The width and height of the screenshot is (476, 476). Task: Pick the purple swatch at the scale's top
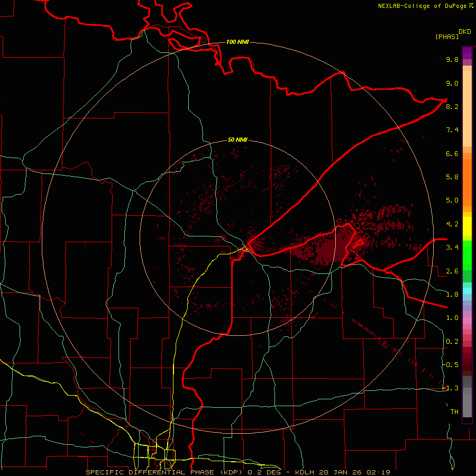(x=467, y=53)
